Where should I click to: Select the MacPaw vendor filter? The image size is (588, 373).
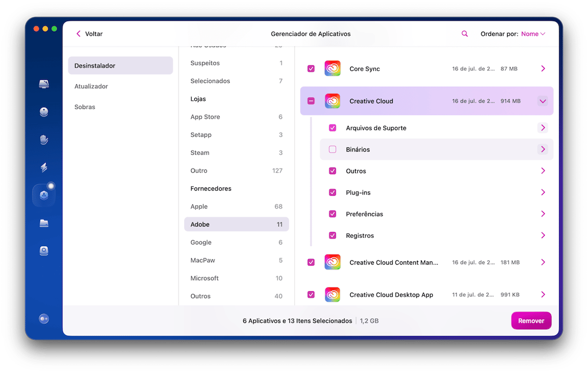point(236,260)
